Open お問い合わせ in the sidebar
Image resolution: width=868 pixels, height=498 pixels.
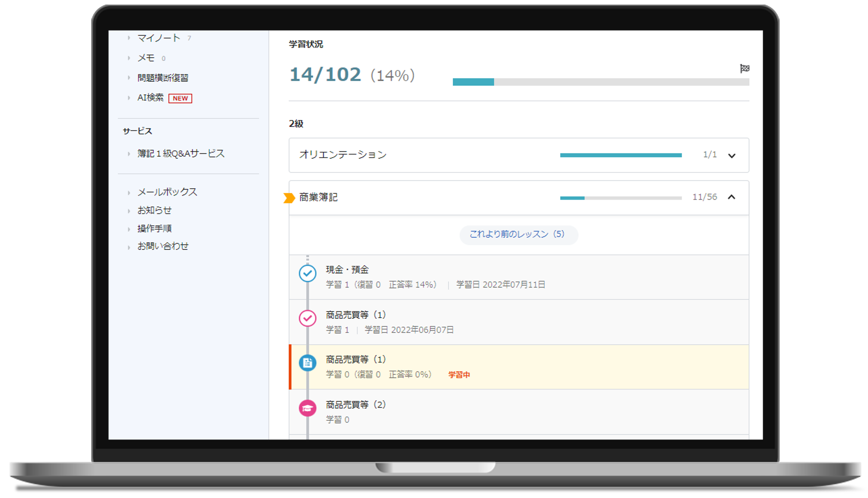(163, 246)
